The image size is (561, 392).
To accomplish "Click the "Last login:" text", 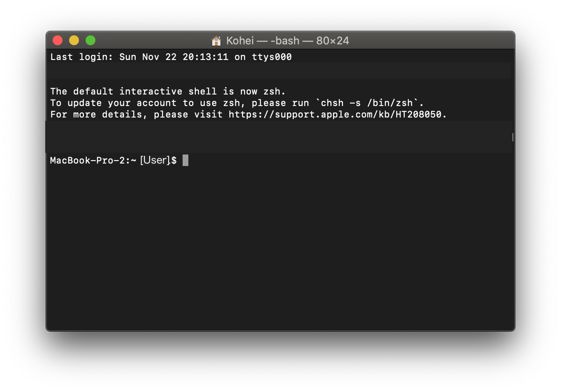I will coord(81,57).
